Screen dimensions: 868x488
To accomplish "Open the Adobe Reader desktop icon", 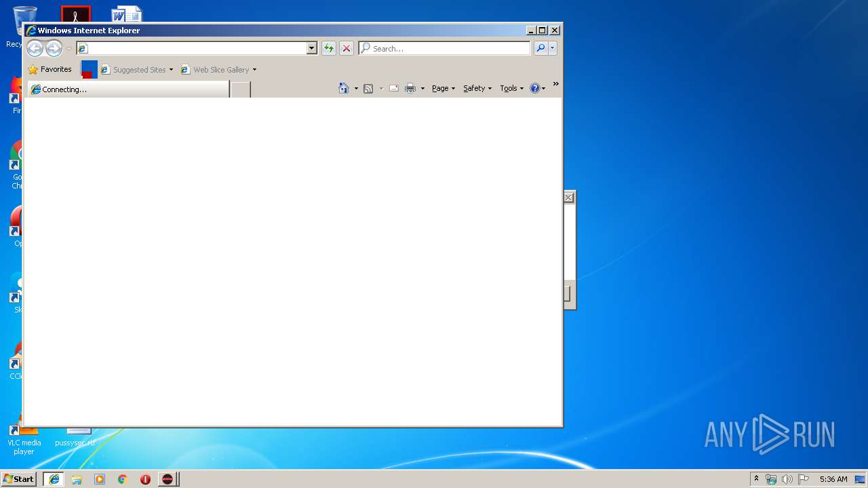I will click(76, 14).
